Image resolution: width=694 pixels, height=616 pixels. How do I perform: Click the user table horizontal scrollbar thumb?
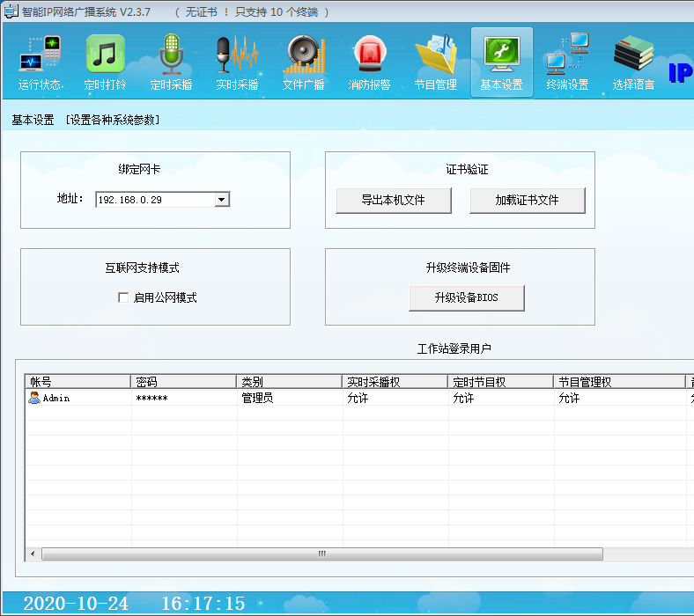[x=322, y=554]
